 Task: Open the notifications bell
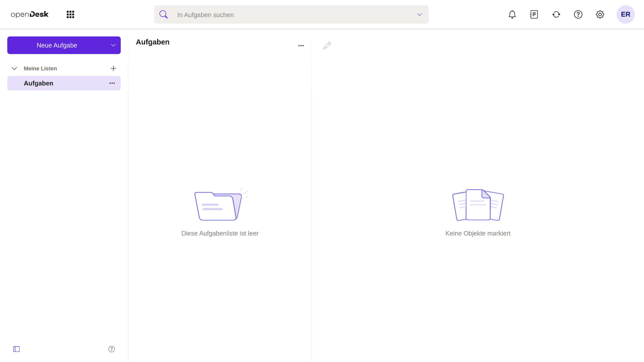click(512, 14)
